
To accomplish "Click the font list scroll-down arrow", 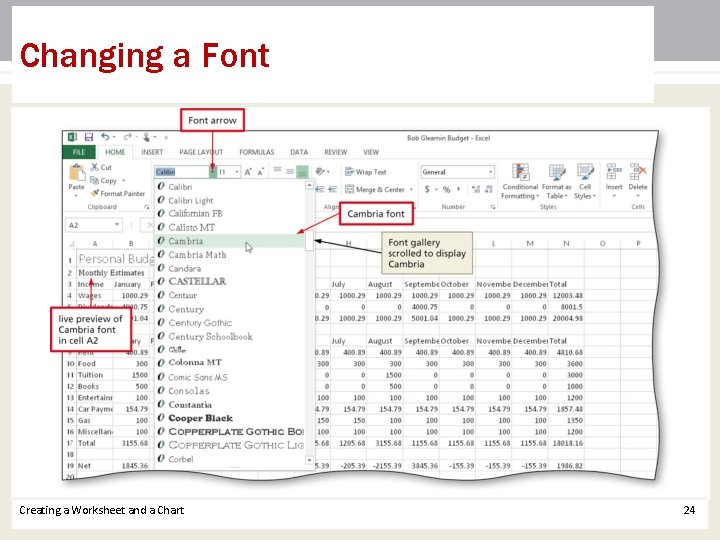I will click(309, 460).
